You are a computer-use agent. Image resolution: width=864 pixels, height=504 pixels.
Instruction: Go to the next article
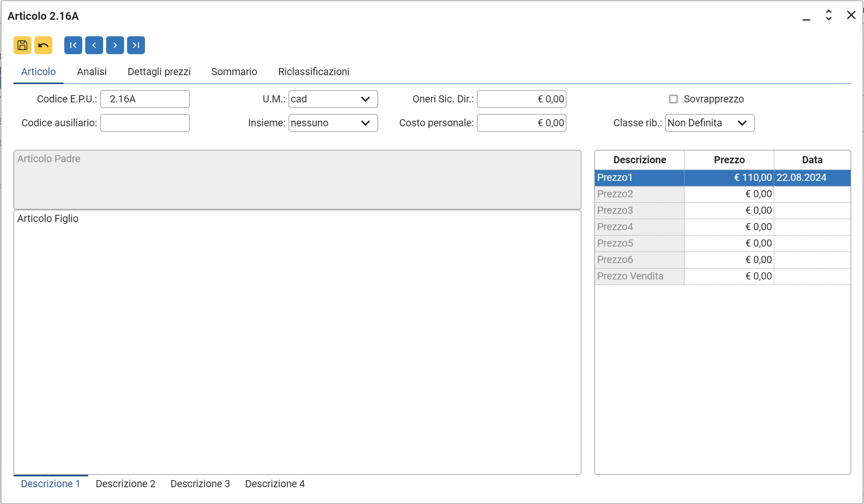point(115,45)
